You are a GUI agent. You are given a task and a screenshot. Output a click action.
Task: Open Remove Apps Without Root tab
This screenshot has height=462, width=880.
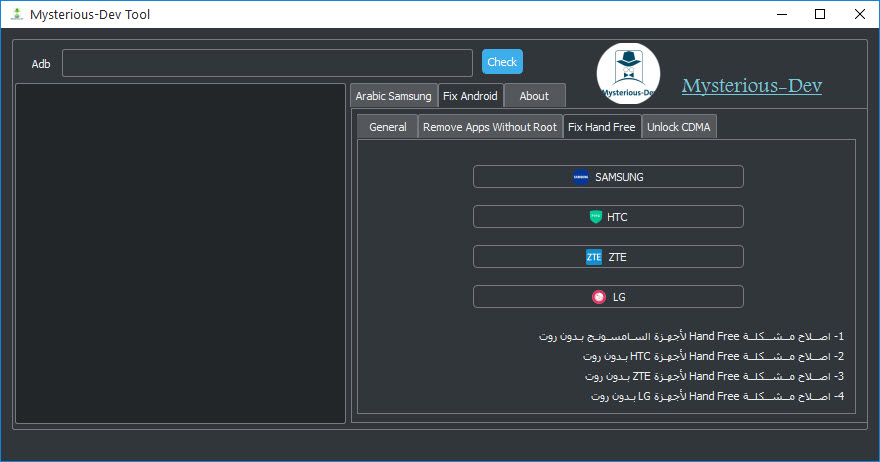pos(490,127)
